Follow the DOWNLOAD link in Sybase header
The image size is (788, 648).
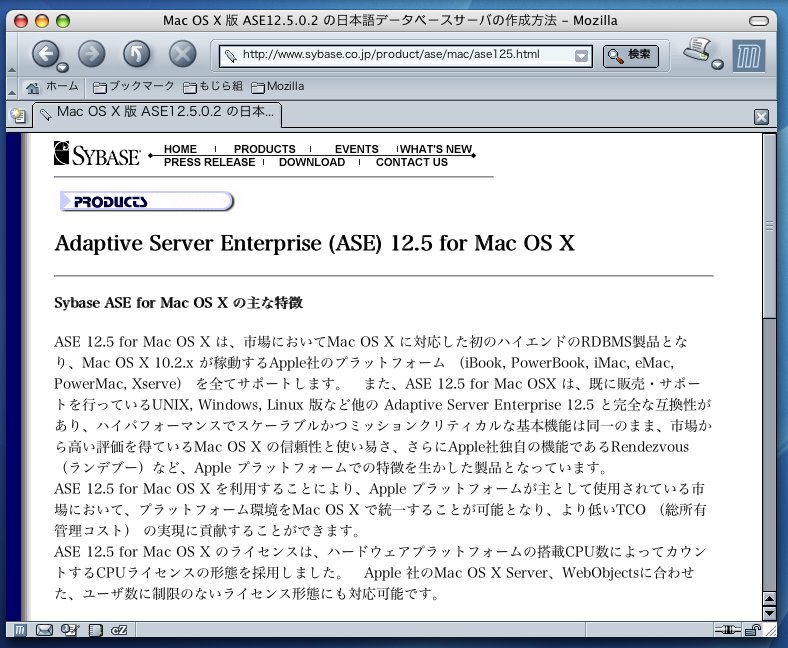pos(312,162)
